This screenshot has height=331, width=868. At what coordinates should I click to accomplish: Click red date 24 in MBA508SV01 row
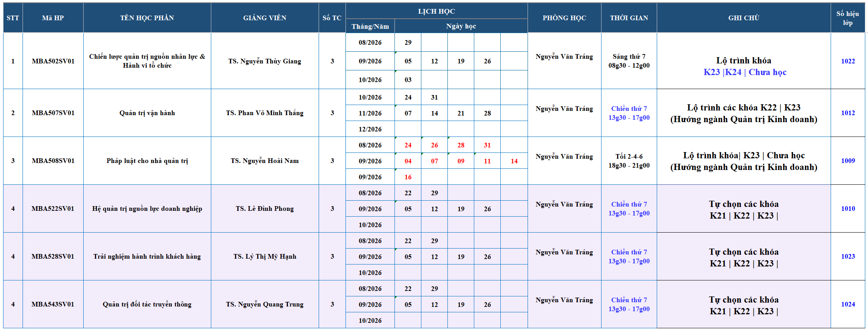[408, 145]
